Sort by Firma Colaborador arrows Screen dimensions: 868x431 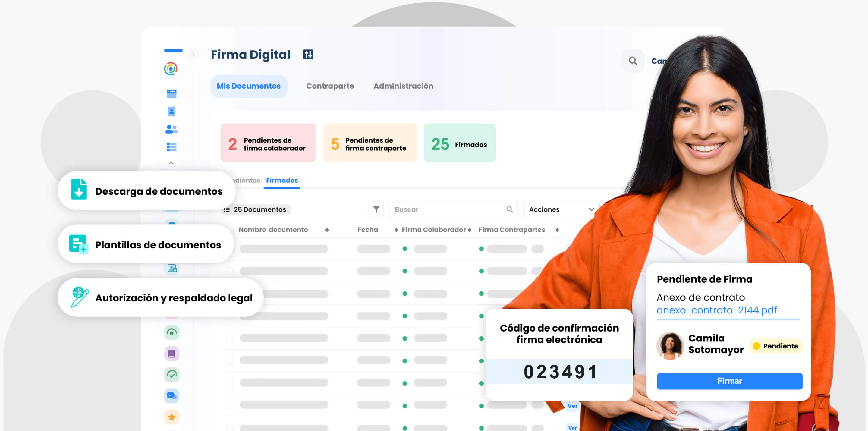pyautogui.click(x=469, y=230)
